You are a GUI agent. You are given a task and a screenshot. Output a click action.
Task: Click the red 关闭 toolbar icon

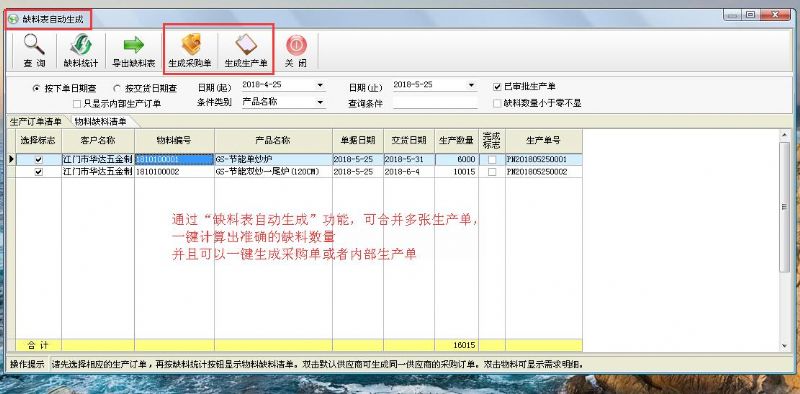[x=296, y=45]
